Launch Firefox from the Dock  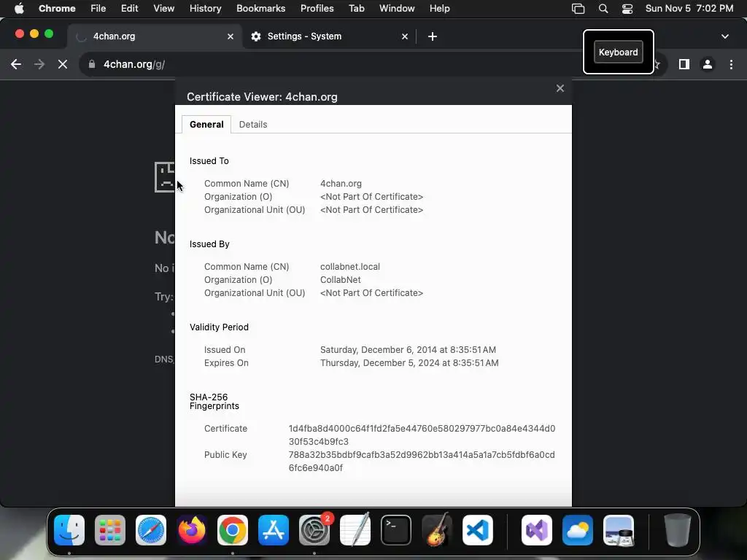pos(192,530)
